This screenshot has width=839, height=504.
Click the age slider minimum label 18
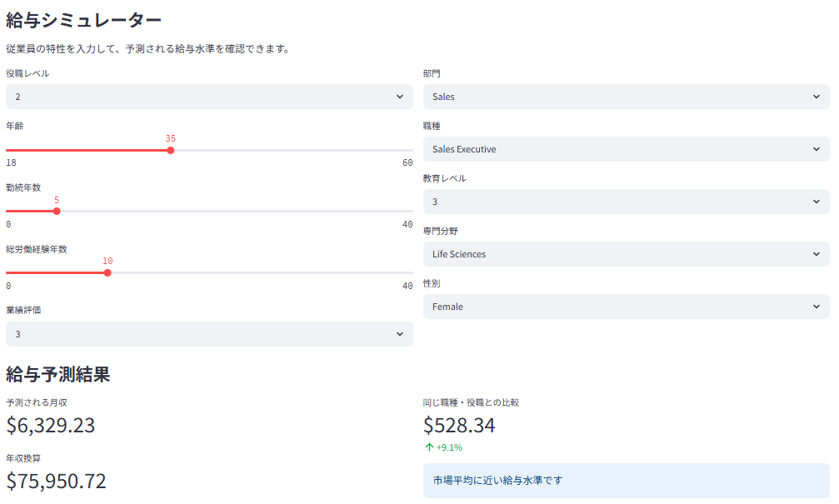[11, 162]
